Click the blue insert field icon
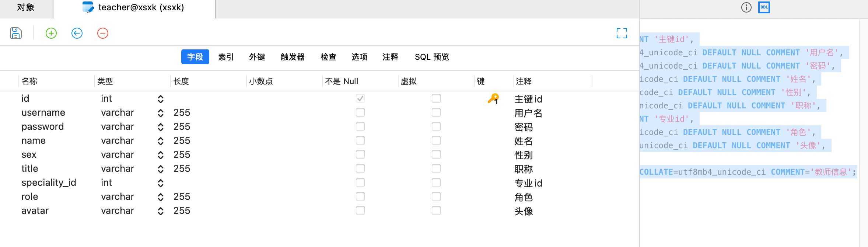The image size is (868, 247). click(x=77, y=33)
